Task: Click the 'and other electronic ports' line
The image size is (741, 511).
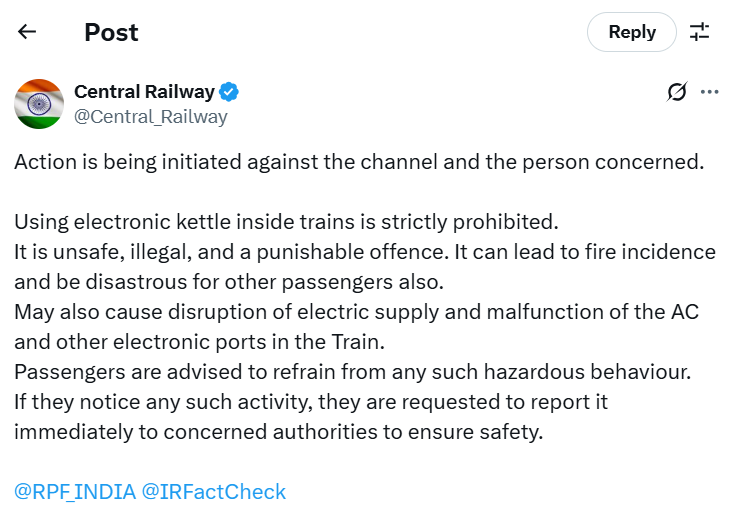Action: click(x=198, y=341)
